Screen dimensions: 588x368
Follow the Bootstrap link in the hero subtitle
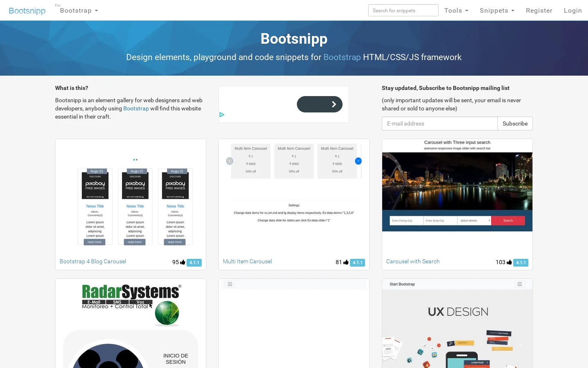click(x=342, y=57)
